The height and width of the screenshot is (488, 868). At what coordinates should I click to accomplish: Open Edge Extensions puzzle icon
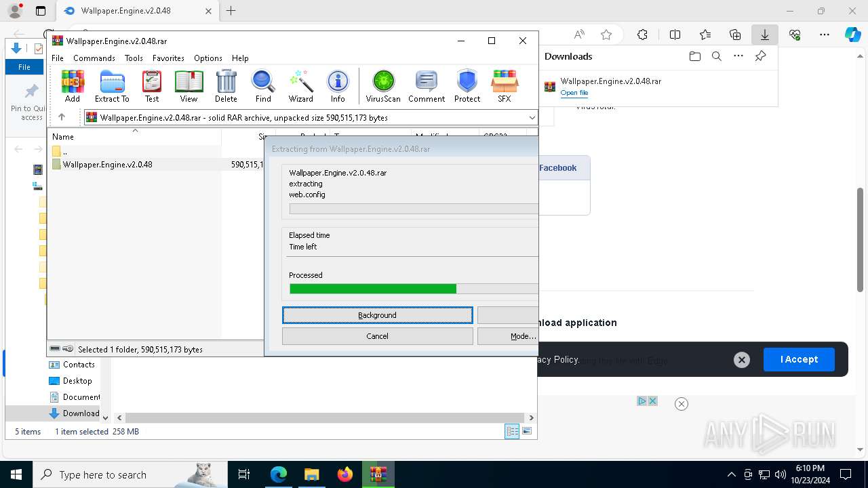click(x=642, y=35)
